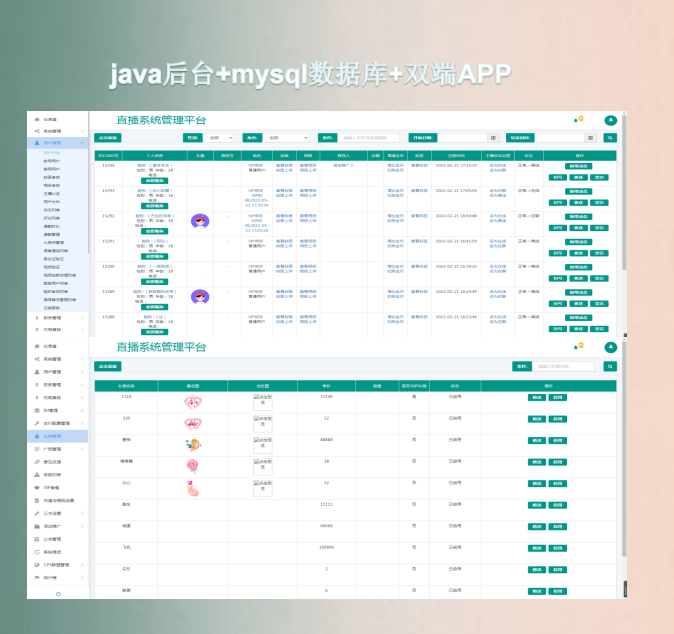Viewport: 674px width, 634px height.
Task: Click the left green action button in the 520 gift row
Action: 537,419
